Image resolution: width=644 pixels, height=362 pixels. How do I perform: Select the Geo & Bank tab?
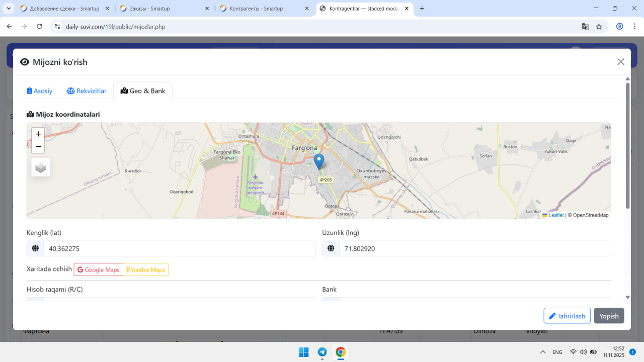(143, 91)
